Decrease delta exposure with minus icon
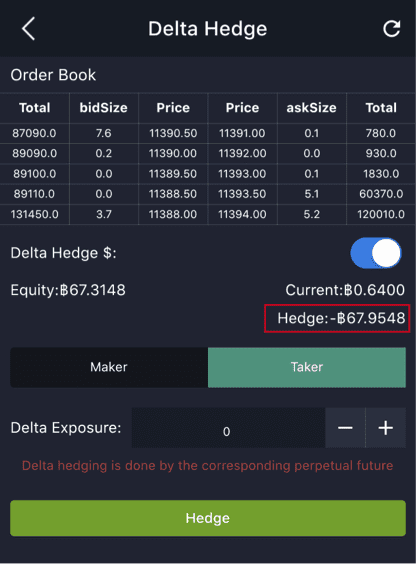Viewport: 416px width, 564px height. click(x=345, y=428)
